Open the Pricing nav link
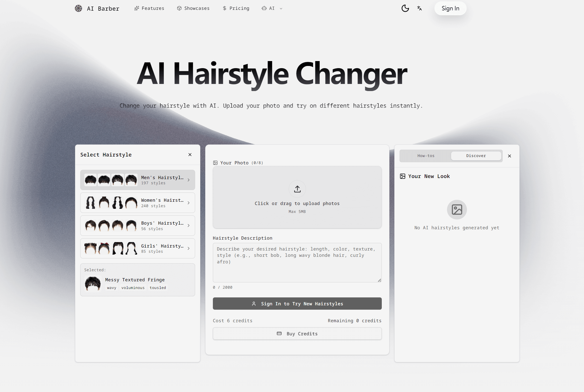Image resolution: width=584 pixels, height=392 pixels. [x=236, y=8]
